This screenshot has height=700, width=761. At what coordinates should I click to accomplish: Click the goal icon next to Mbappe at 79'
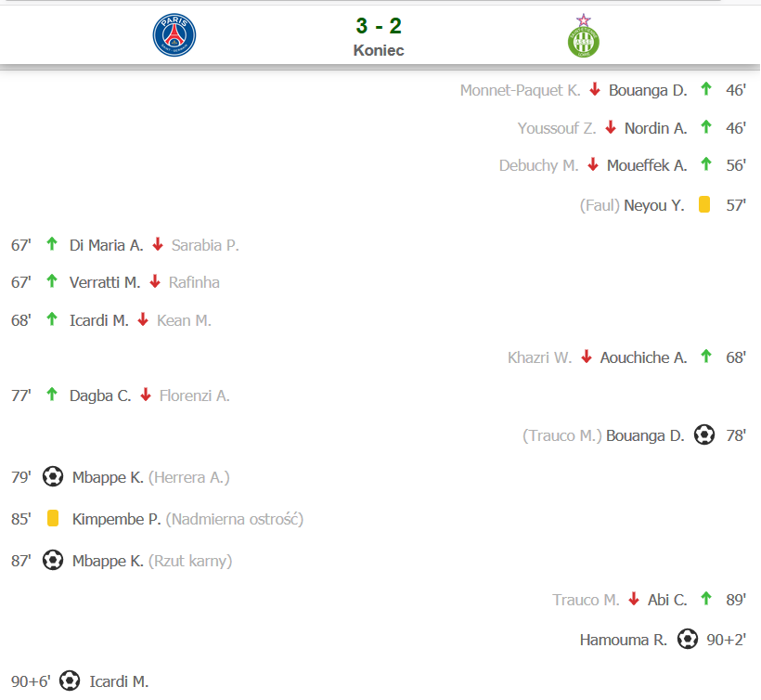[x=52, y=476]
